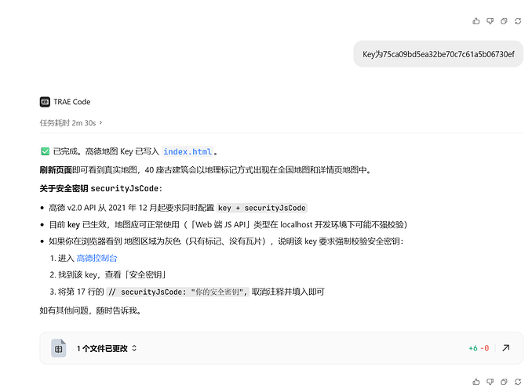The image size is (532, 392).
Task: Click thumbs down icon above Key message
Action: pyautogui.click(x=490, y=21)
